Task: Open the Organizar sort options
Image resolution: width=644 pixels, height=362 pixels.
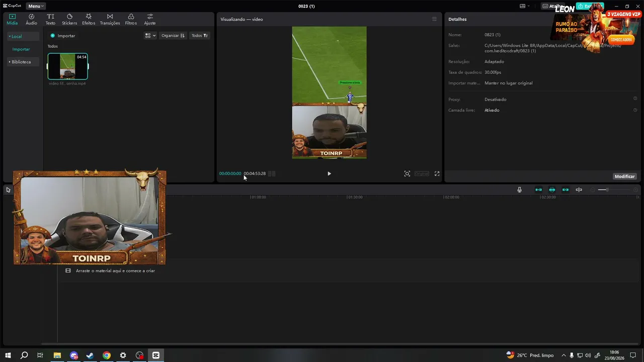Action: pos(173,36)
